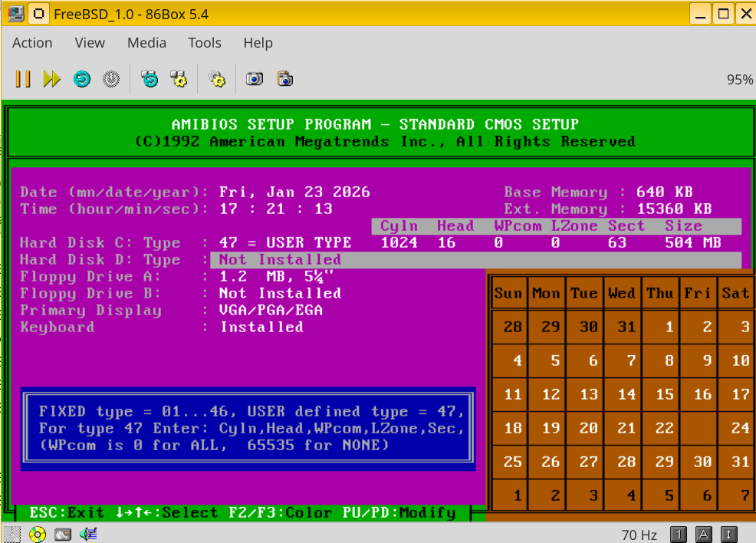This screenshot has width=756, height=543.
Task: Click the ACPI shutdown power icon
Action: point(111,79)
